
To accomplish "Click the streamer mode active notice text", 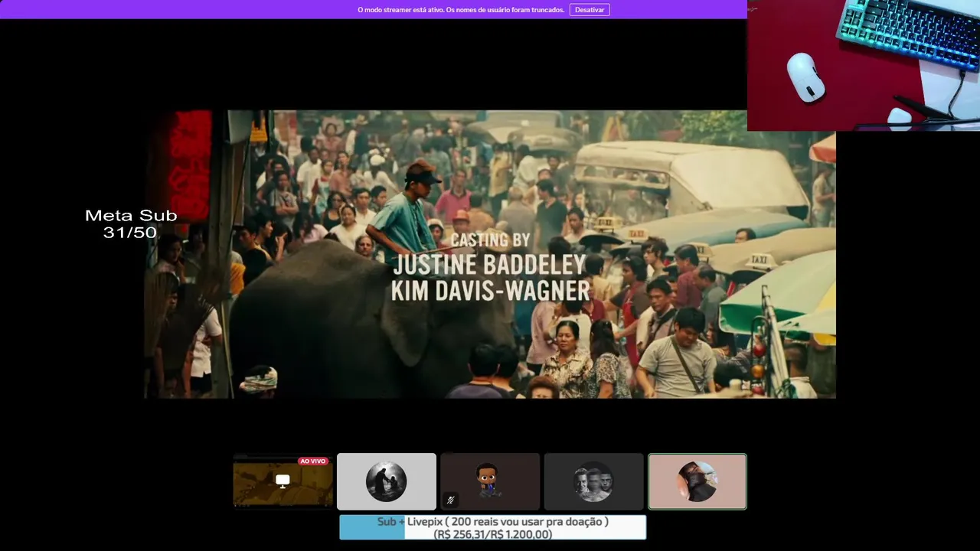I will tap(461, 10).
